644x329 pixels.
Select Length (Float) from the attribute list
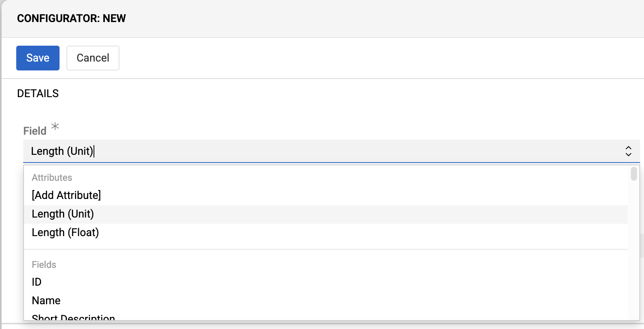(65, 232)
